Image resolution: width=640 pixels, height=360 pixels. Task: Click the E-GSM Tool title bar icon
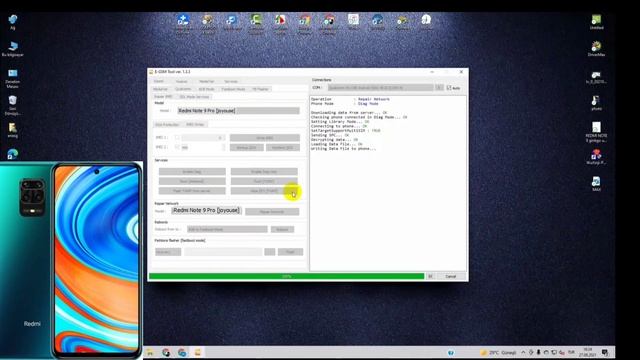(151, 72)
